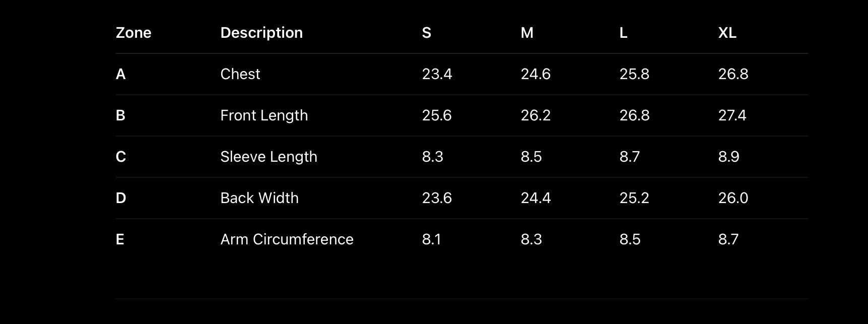The width and height of the screenshot is (868, 324).
Task: Select the M size column header
Action: (526, 33)
